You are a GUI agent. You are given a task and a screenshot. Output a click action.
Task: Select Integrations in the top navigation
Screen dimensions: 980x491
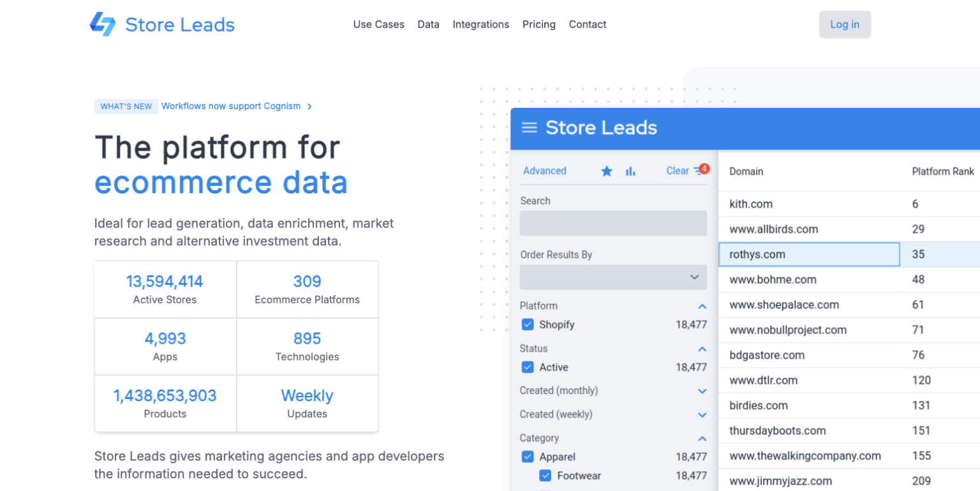(480, 24)
